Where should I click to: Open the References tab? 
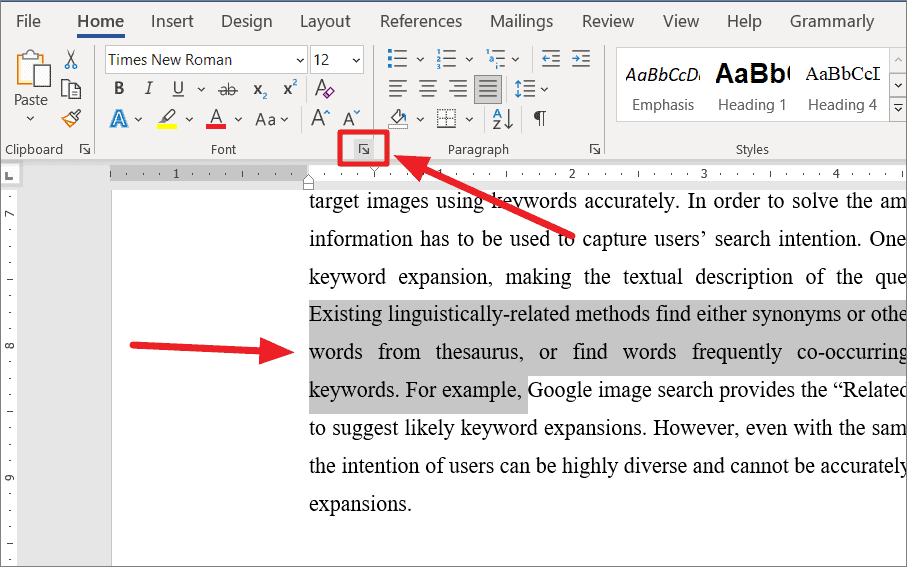click(421, 21)
